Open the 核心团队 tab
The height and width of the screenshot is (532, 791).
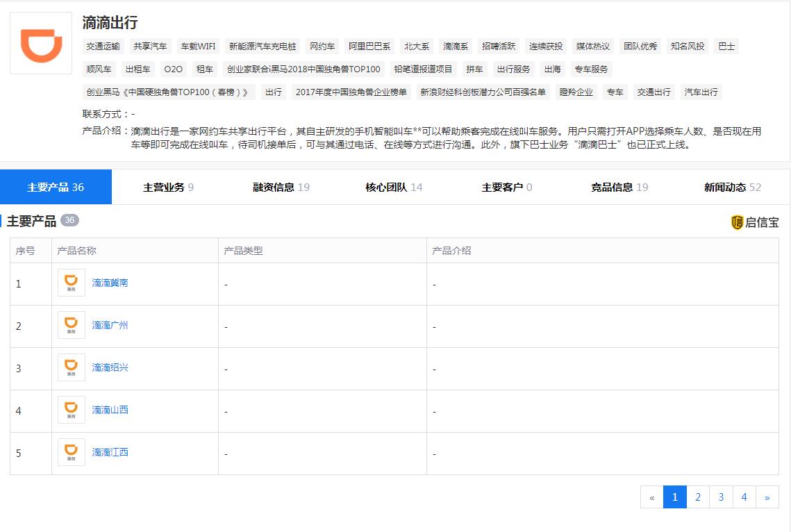pyautogui.click(x=394, y=187)
